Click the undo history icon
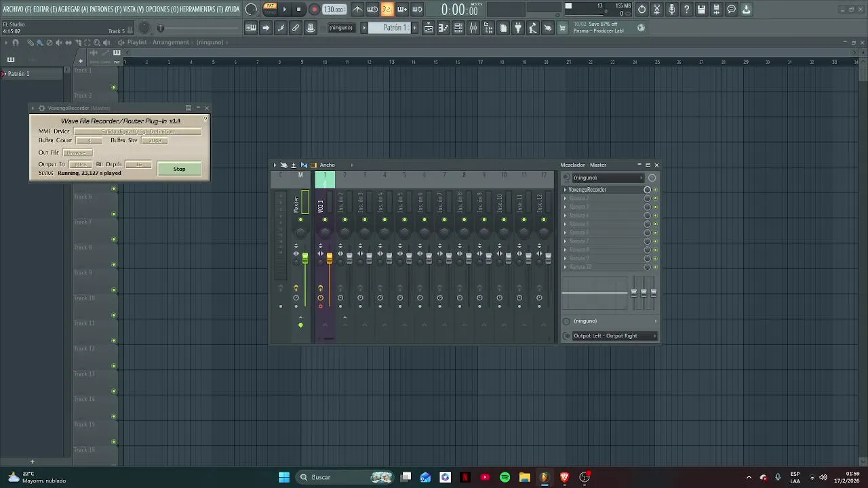This screenshot has width=868, height=488. click(x=642, y=9)
